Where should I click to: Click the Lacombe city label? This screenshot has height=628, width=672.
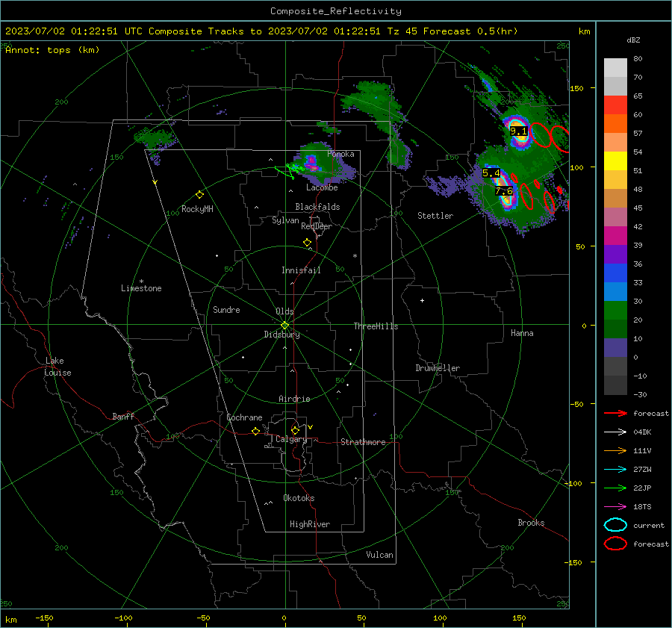(x=322, y=187)
